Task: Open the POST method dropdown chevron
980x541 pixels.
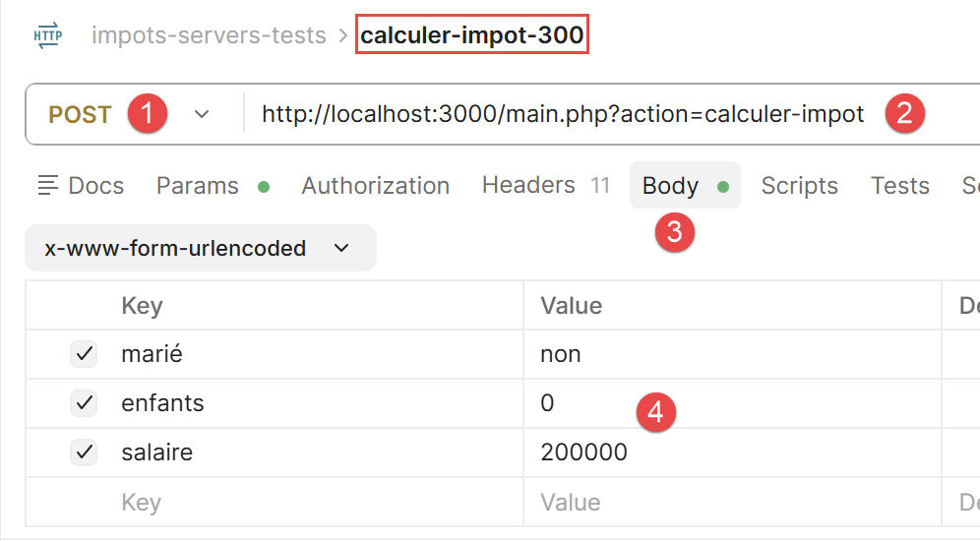Action: tap(202, 114)
